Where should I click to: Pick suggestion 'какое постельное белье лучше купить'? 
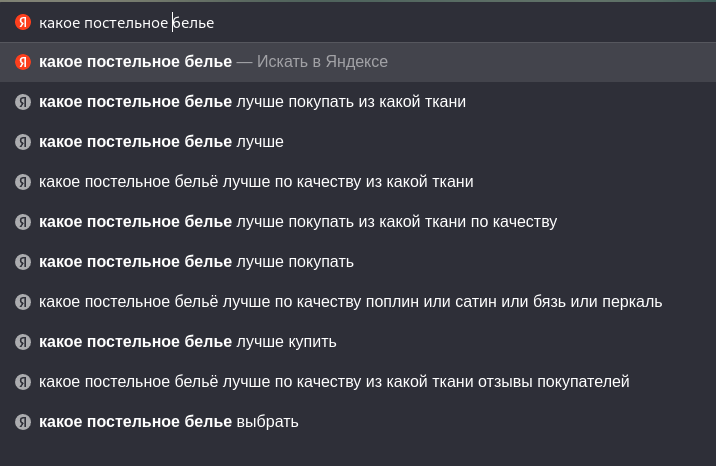(x=187, y=342)
